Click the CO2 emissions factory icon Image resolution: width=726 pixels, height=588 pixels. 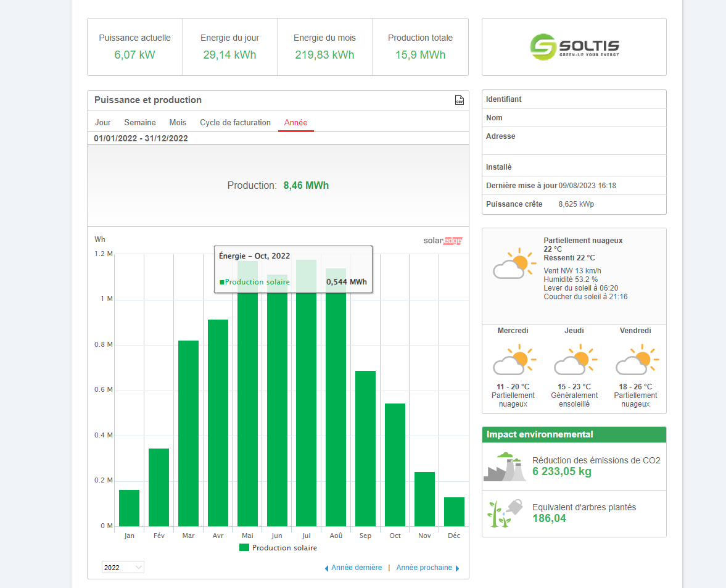(x=505, y=466)
